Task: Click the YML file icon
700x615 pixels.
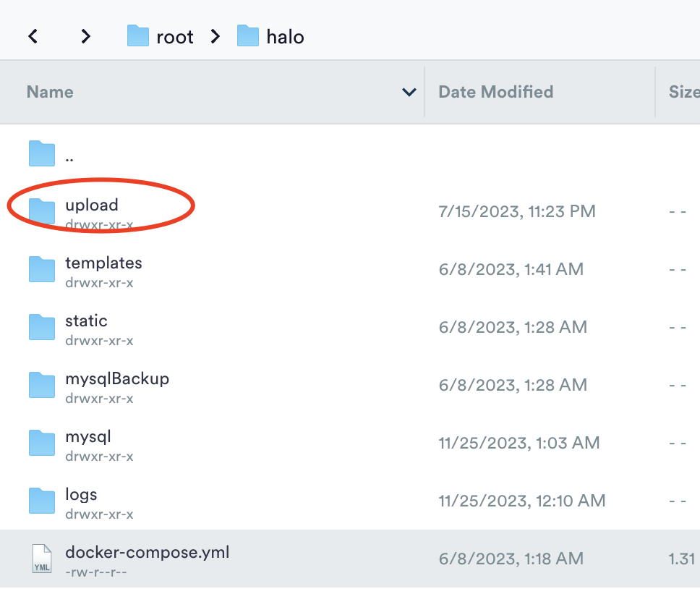Action: (x=42, y=559)
